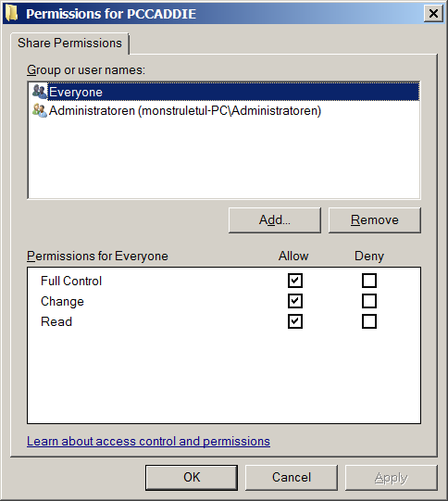Open Learn about access control link
This screenshot has height=501, width=448.
[148, 441]
